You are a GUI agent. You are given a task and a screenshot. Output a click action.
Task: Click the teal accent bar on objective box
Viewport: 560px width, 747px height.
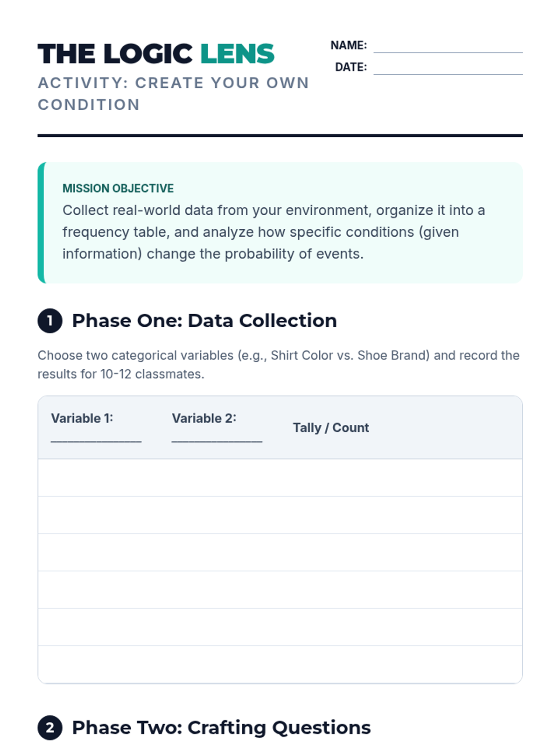[x=41, y=223]
